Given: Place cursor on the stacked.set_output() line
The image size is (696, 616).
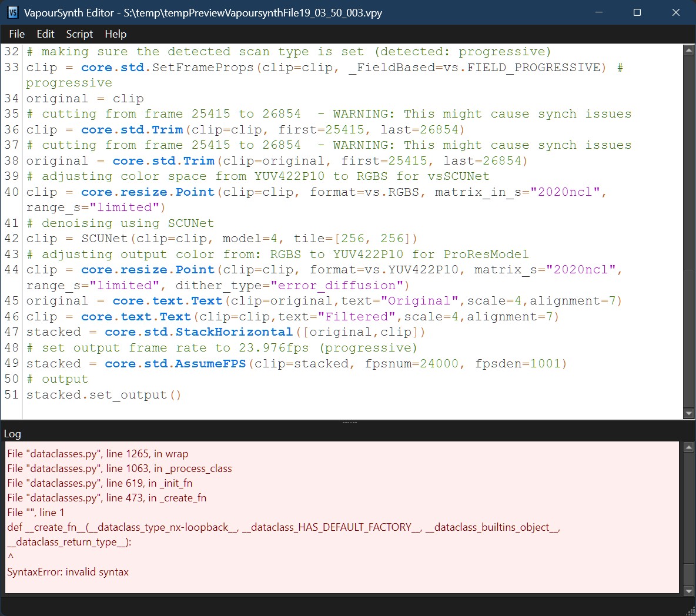Looking at the screenshot, I should 103,395.
